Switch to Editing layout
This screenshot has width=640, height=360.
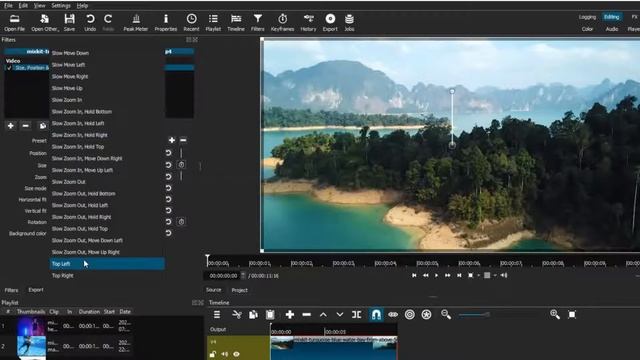pyautogui.click(x=611, y=17)
